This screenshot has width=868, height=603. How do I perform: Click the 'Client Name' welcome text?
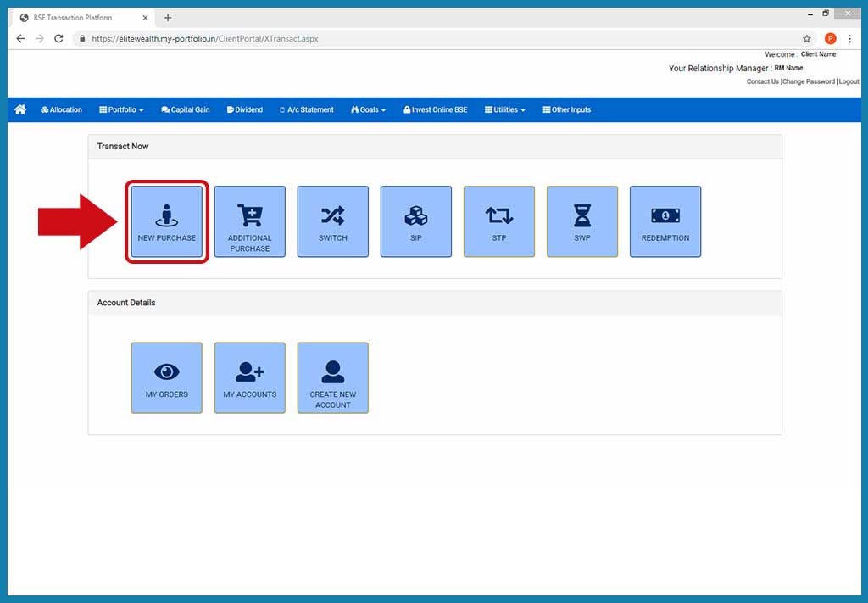818,54
